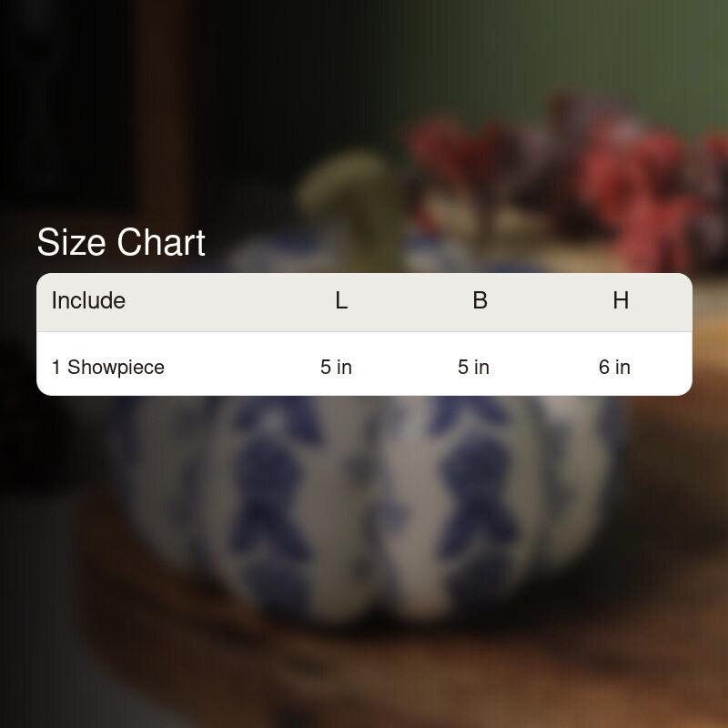Click the H column header
This screenshot has height=728, width=728.
pyautogui.click(x=621, y=300)
